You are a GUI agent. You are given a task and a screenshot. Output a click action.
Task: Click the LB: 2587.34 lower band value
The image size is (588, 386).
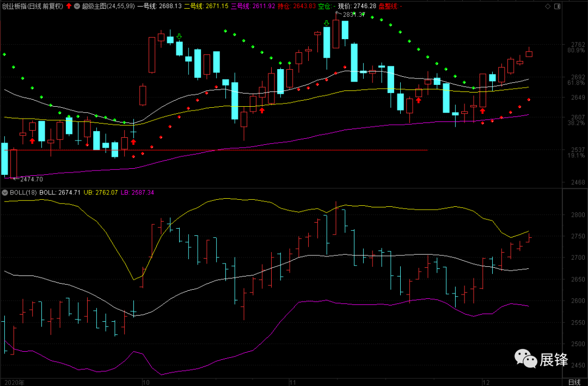coord(137,192)
